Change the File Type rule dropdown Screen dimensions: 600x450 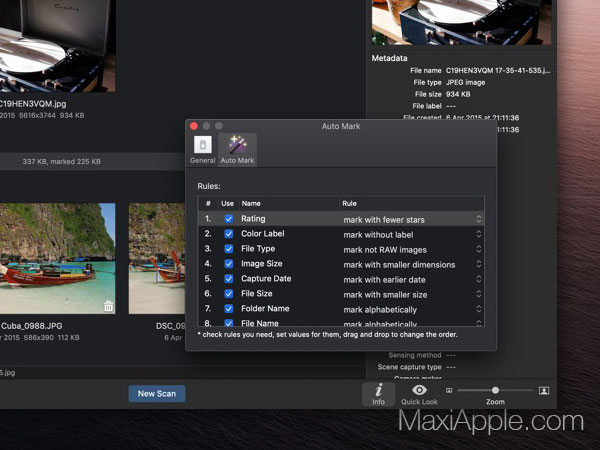[479, 249]
